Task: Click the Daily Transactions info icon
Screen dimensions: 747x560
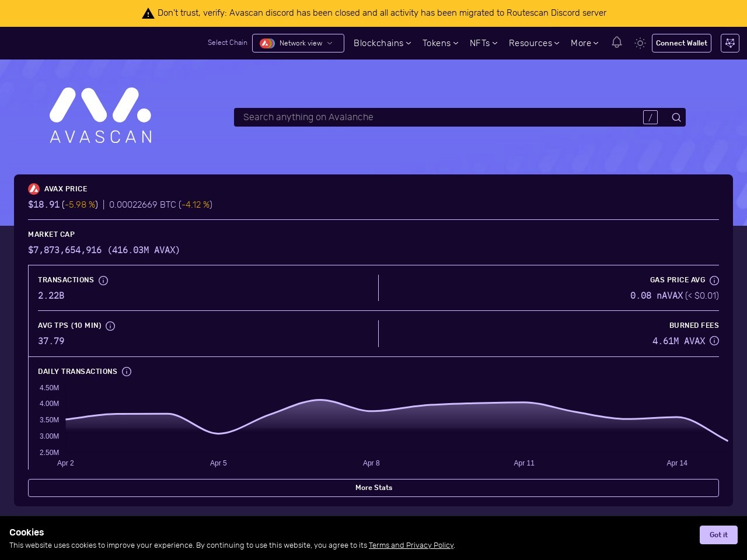Action: click(x=127, y=372)
